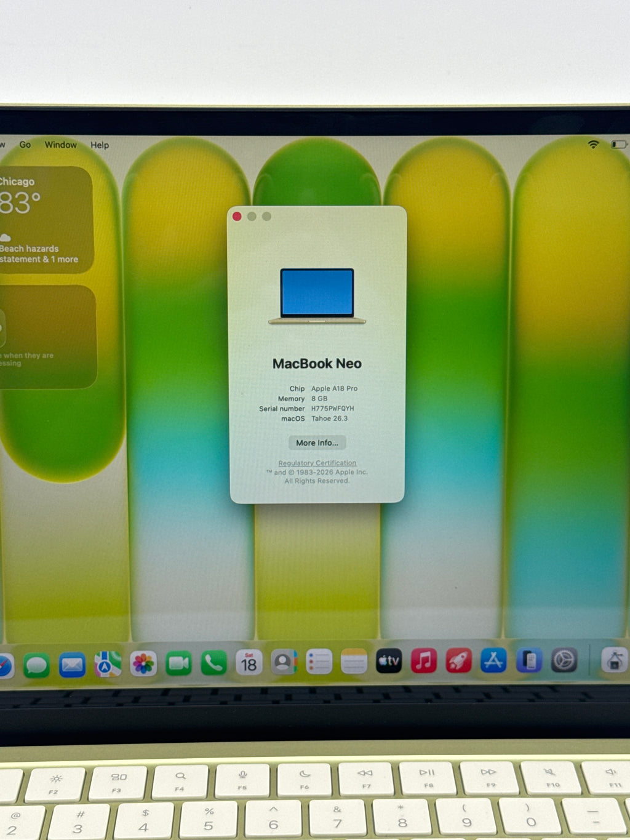Viewport: 630px width, 840px height.
Task: Click the MacBook image in the About window
Action: tap(317, 296)
